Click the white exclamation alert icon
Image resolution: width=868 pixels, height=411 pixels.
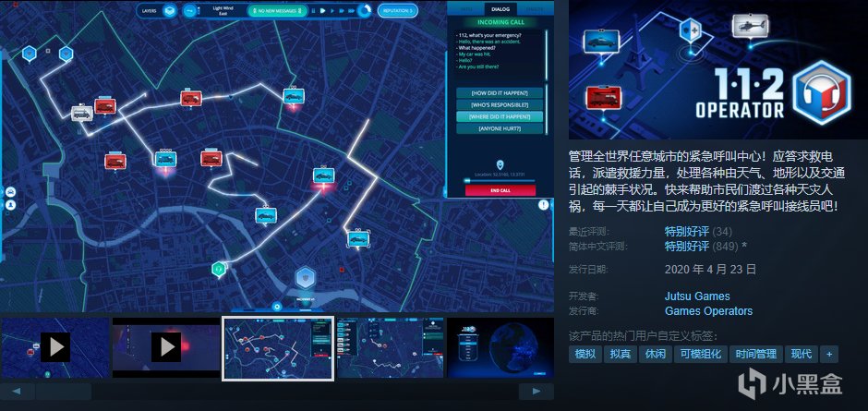544,205
